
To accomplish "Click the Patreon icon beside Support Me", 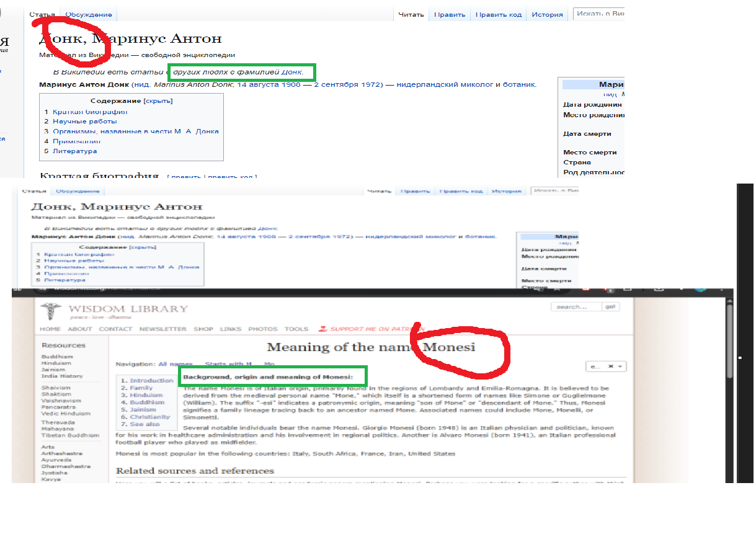I will click(322, 329).
